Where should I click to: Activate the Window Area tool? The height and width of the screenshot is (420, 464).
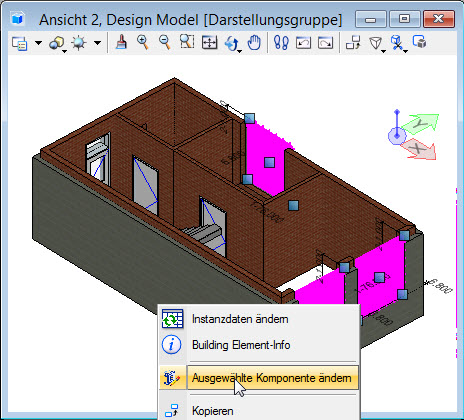point(187,43)
